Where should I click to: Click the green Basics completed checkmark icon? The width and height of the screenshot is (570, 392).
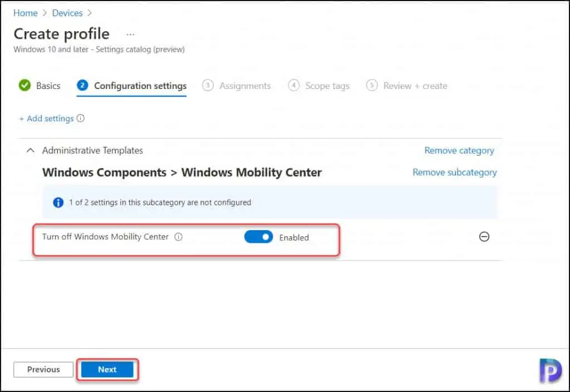tap(24, 86)
